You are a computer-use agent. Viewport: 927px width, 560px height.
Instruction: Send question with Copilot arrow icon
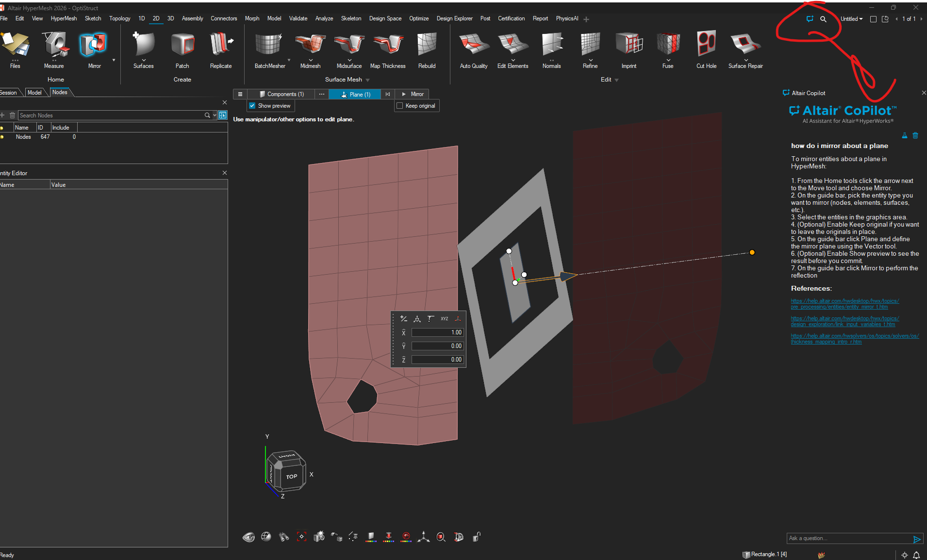[917, 539]
